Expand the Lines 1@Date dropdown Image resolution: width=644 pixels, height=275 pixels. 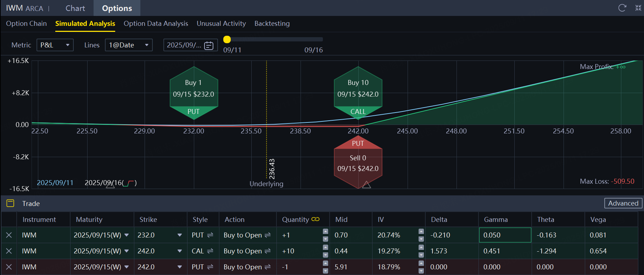click(x=129, y=45)
